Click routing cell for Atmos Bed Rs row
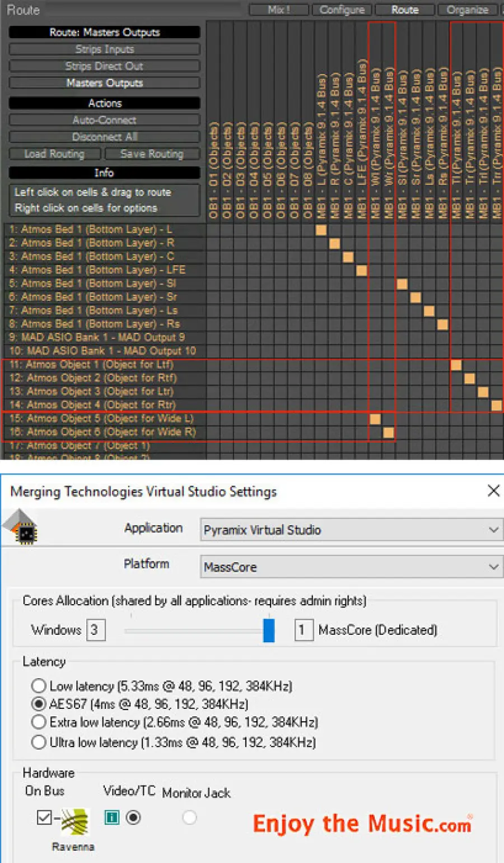The height and width of the screenshot is (863, 504). 442,324
